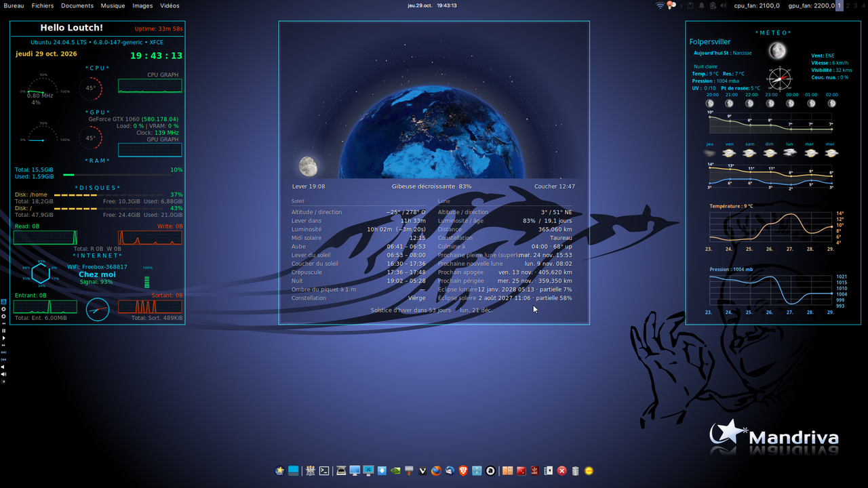This screenshot has height=488, width=868.
Task: Switch to workspace 3
Action: pyautogui.click(x=855, y=5)
